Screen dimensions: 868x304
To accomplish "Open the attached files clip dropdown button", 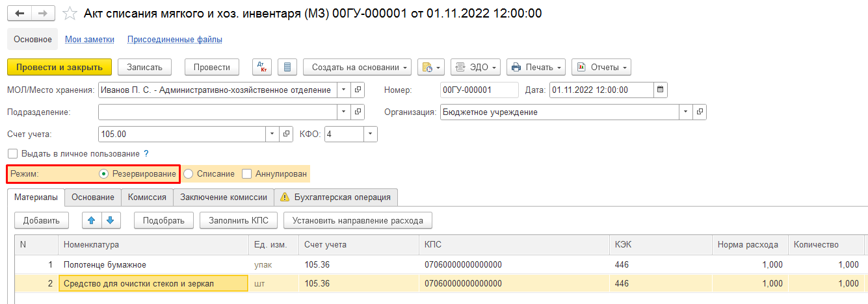I will pyautogui.click(x=430, y=67).
